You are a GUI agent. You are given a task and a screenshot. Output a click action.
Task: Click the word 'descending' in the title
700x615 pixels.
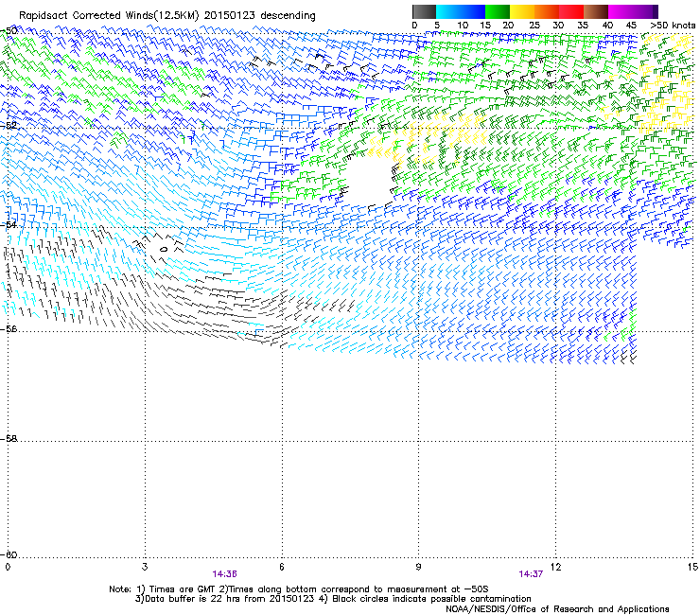pos(288,16)
